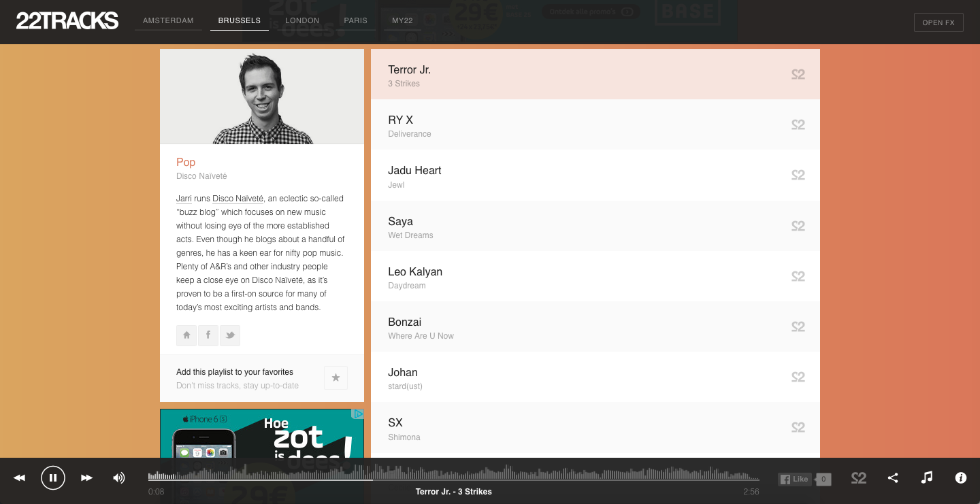Click the curator homepage house icon

186,335
